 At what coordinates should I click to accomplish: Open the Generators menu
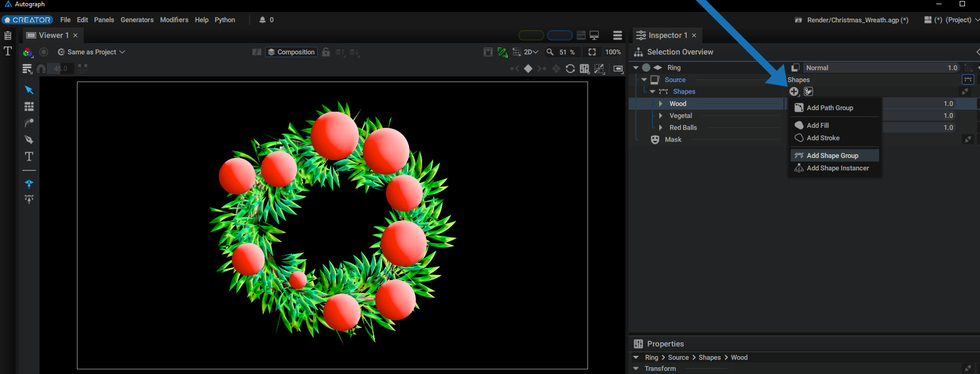(137, 20)
